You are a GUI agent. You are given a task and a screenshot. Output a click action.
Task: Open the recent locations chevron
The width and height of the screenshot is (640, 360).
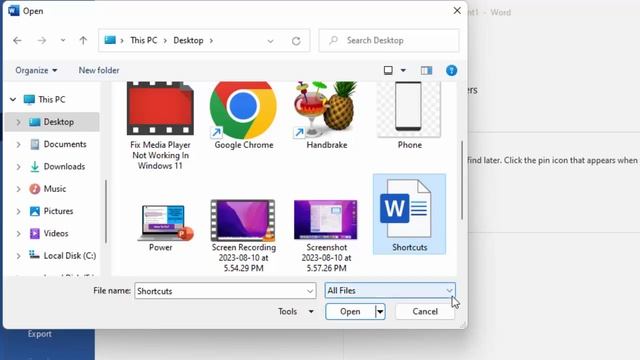pyautogui.click(x=63, y=40)
